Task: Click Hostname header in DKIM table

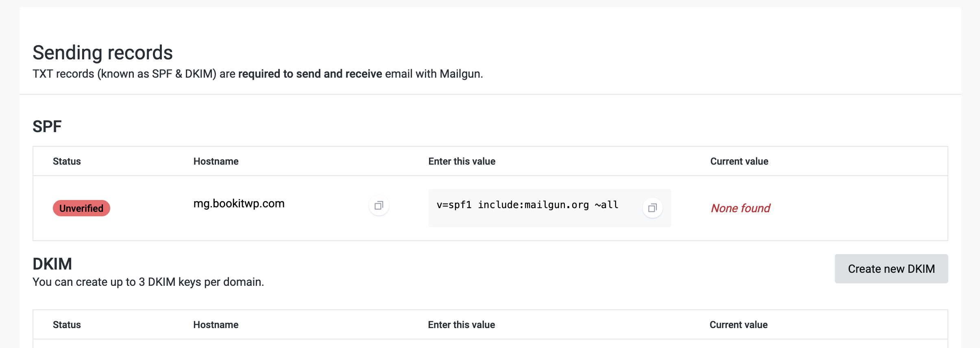Action: 216,325
